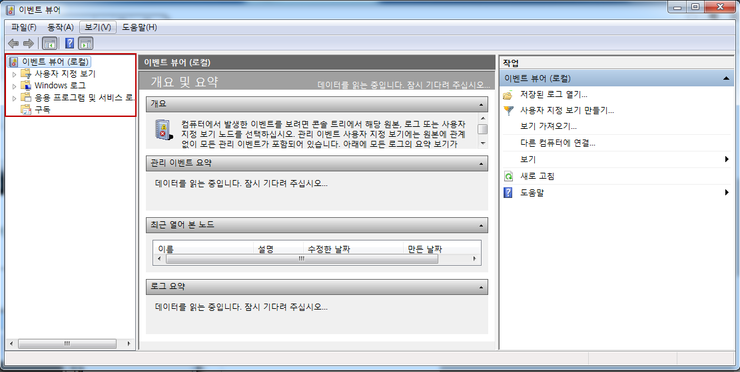
Task: Click recent nodes scrollbar left arrow
Action: click(x=159, y=259)
